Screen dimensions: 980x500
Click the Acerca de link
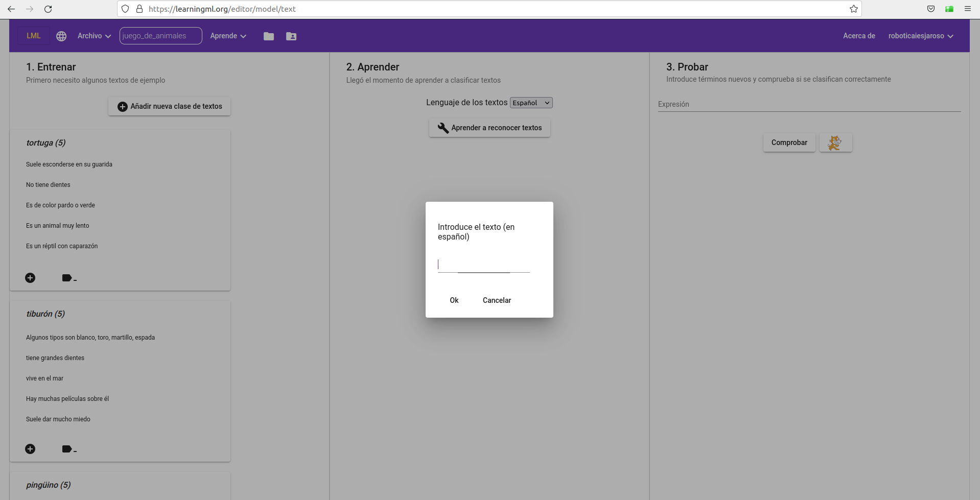coord(859,36)
